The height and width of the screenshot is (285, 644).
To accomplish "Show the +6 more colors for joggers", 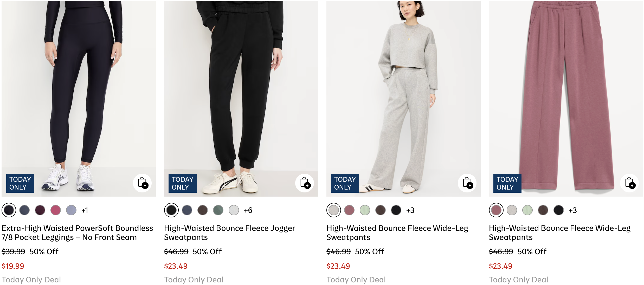I will pyautogui.click(x=248, y=210).
